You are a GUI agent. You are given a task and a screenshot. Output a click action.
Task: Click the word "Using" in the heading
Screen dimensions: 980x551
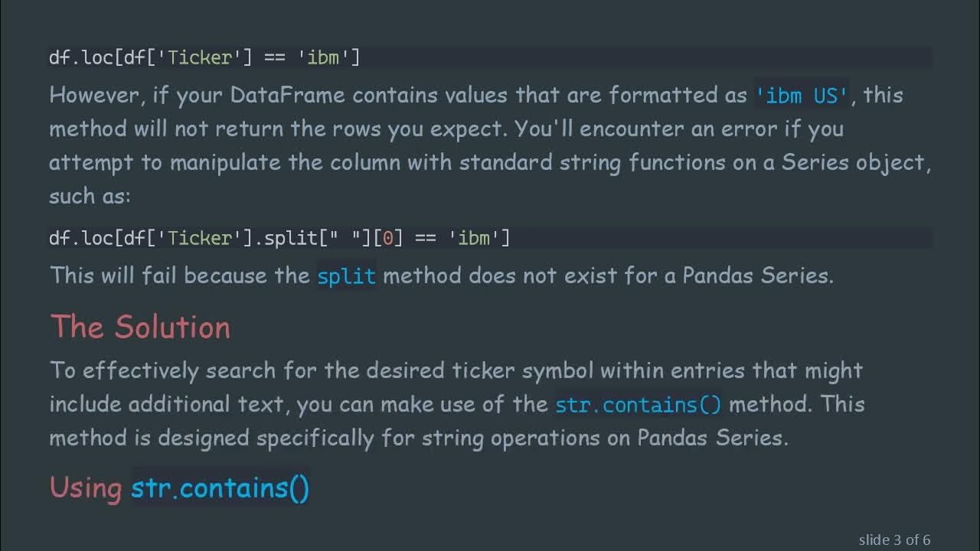point(86,487)
